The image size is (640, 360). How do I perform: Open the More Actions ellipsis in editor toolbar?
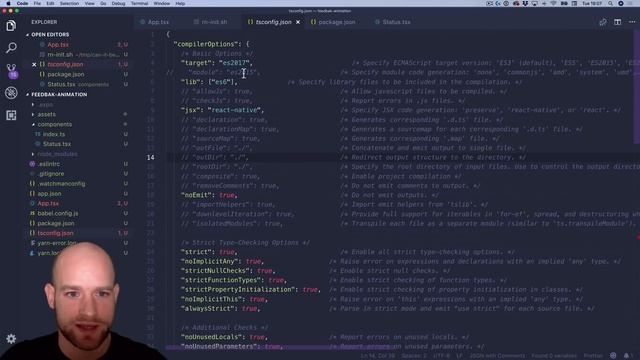[632, 22]
